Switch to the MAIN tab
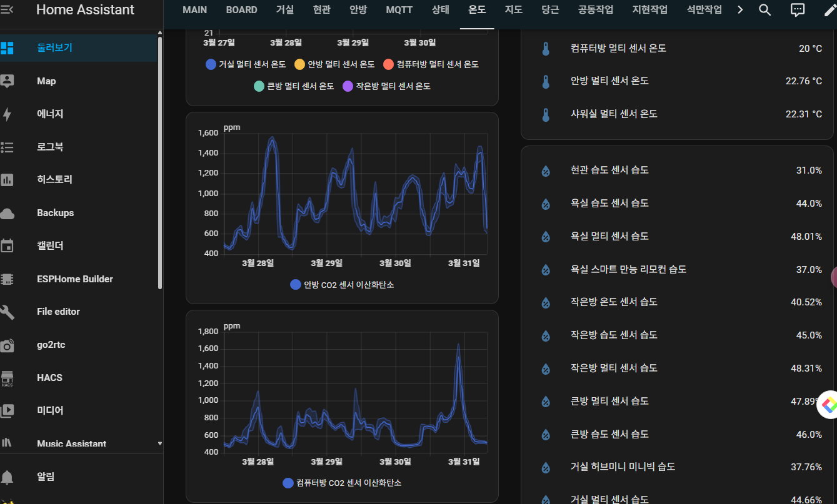 [x=195, y=10]
